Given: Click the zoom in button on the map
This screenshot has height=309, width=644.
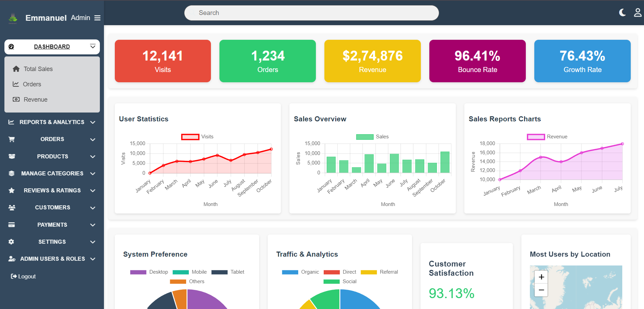Looking at the screenshot, I should tap(541, 277).
